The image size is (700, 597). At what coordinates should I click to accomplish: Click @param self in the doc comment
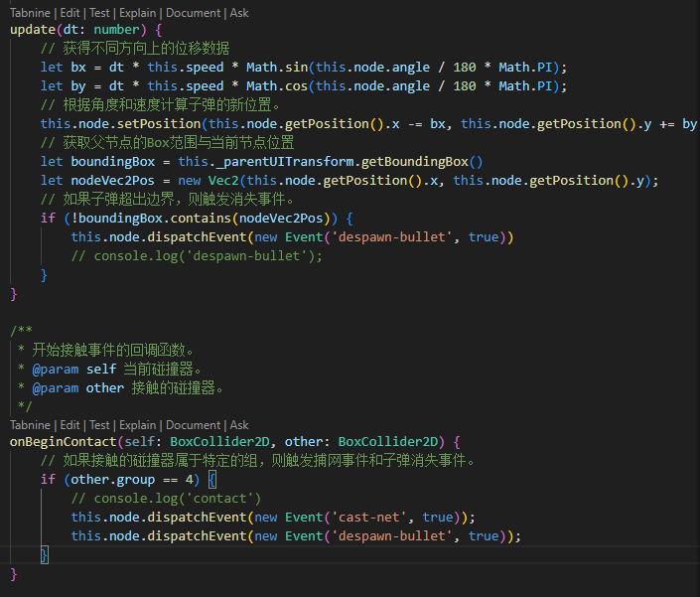tap(74, 370)
